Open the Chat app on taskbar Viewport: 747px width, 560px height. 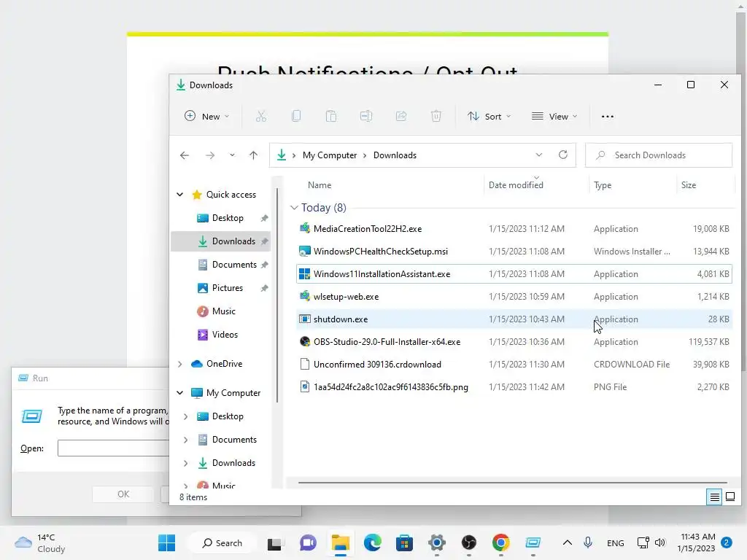309,542
